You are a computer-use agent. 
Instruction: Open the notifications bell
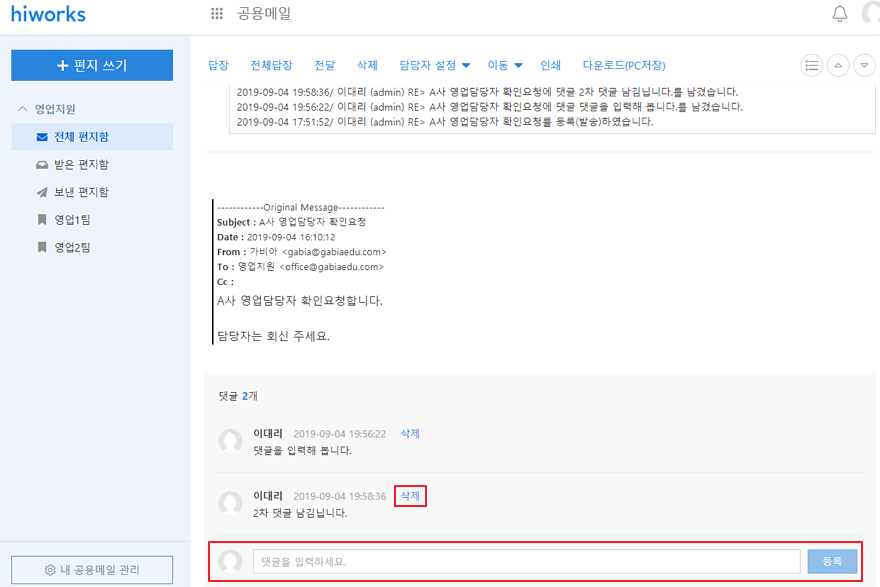(x=840, y=14)
